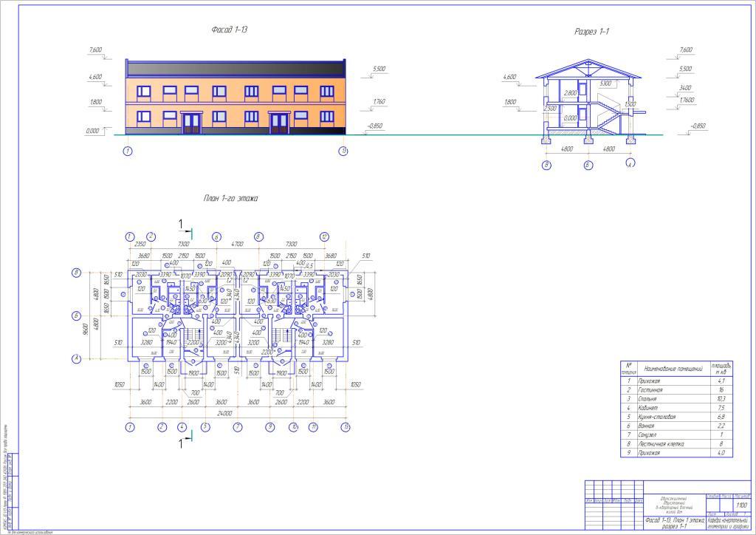Select the 'Кухня-столовая' row in the room table
The image size is (756, 535).
(676, 417)
